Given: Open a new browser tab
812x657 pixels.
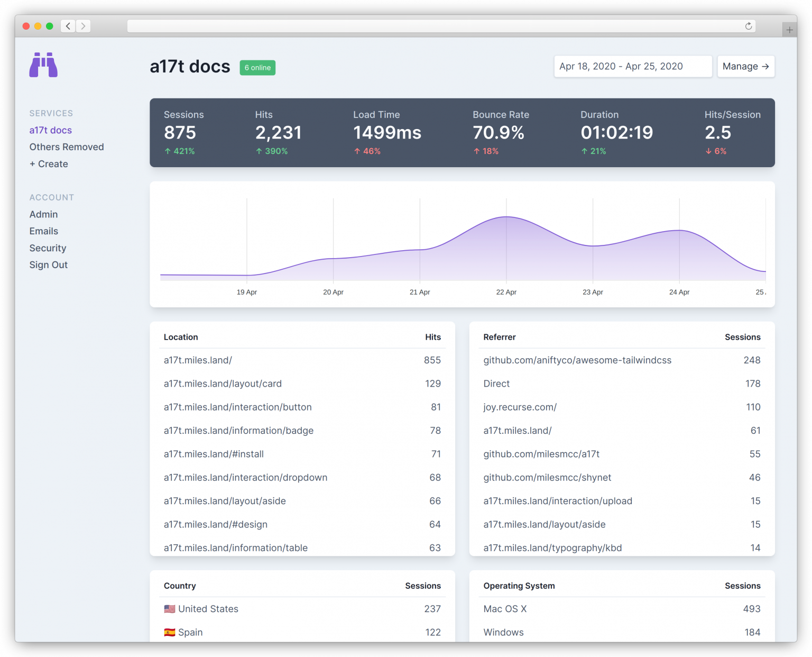Looking at the screenshot, I should (x=790, y=29).
